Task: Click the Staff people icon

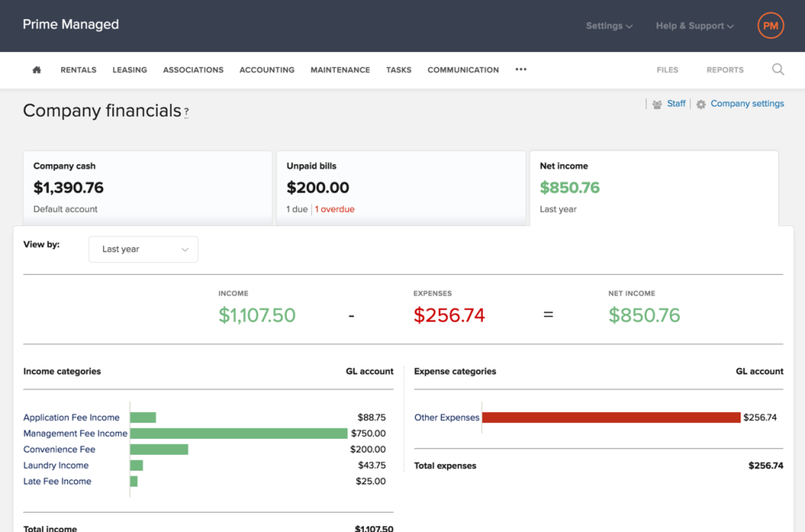Action: point(657,104)
